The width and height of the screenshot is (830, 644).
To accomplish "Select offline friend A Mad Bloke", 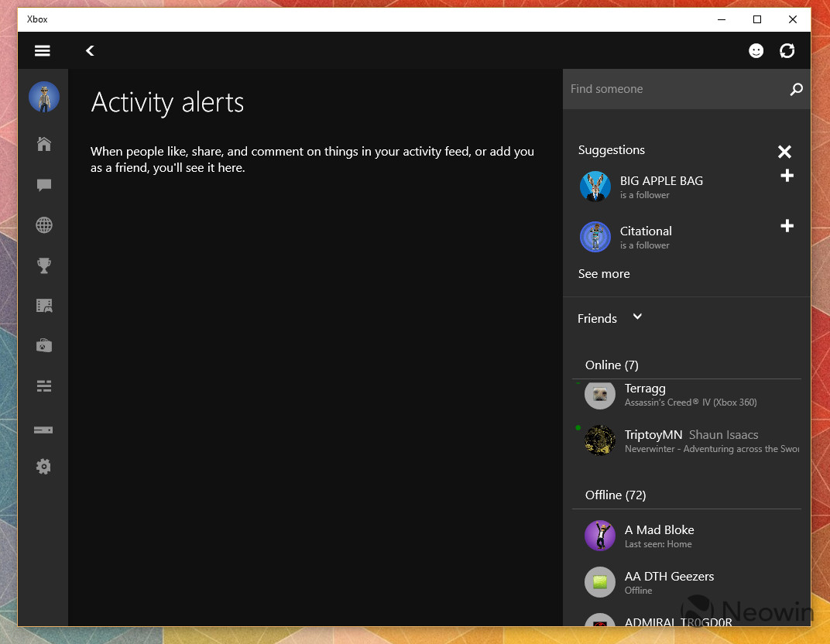I will [x=687, y=536].
